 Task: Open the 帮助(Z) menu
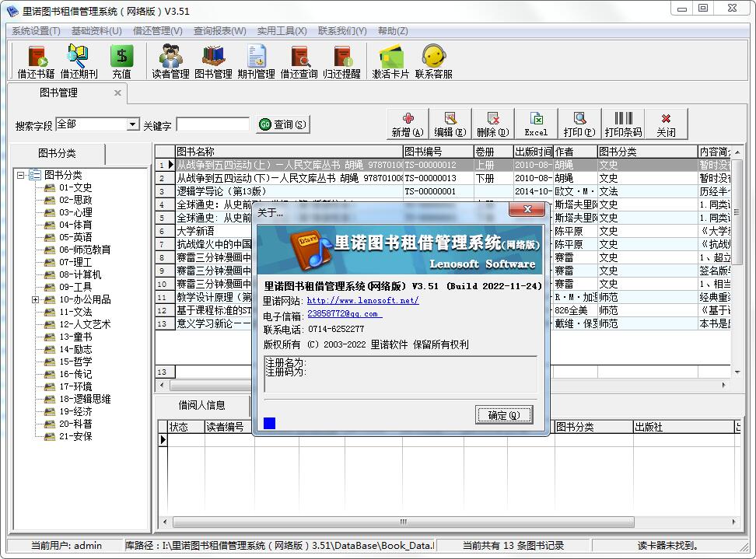tap(393, 31)
